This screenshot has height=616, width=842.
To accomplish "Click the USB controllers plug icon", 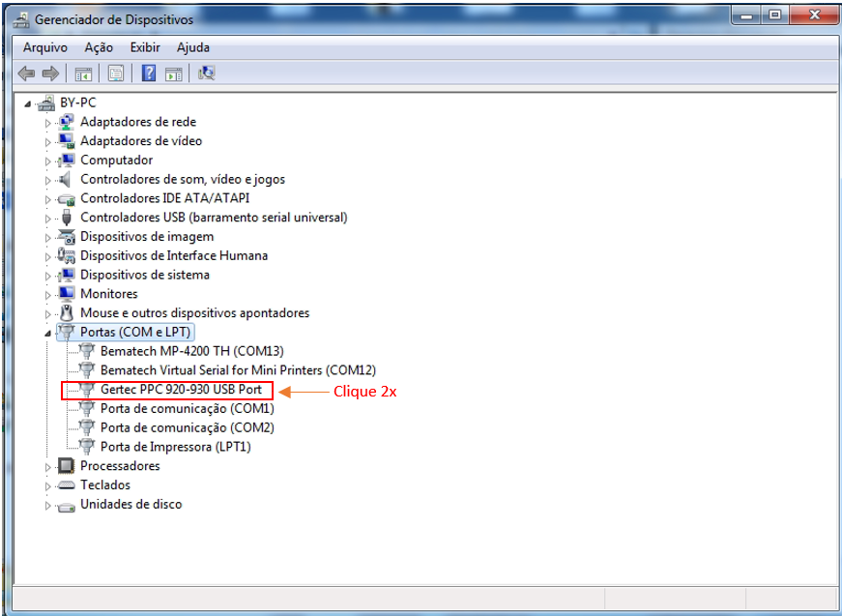I will (67, 218).
